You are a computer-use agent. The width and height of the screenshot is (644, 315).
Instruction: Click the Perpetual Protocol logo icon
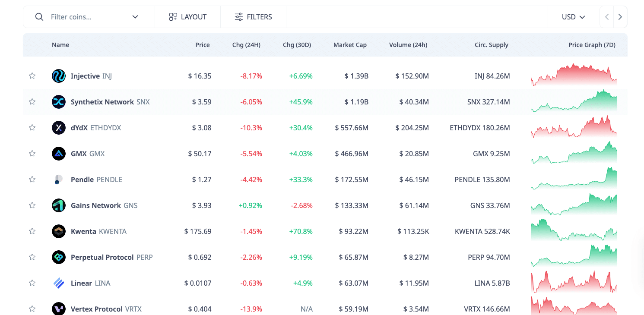(x=58, y=257)
